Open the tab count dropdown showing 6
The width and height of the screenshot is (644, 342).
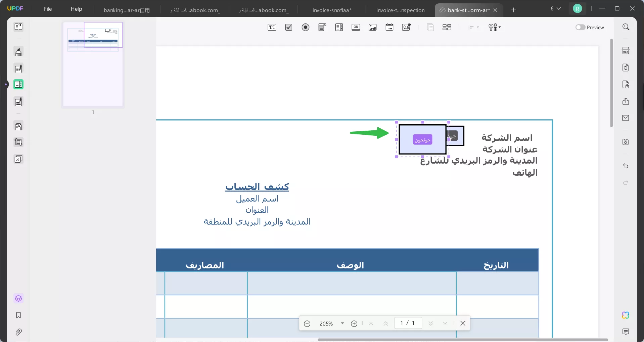555,9
